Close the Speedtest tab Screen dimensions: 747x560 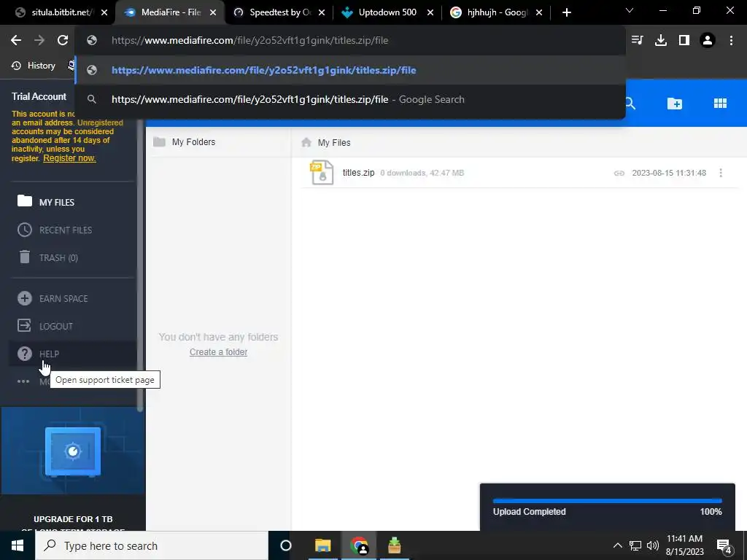322,13
